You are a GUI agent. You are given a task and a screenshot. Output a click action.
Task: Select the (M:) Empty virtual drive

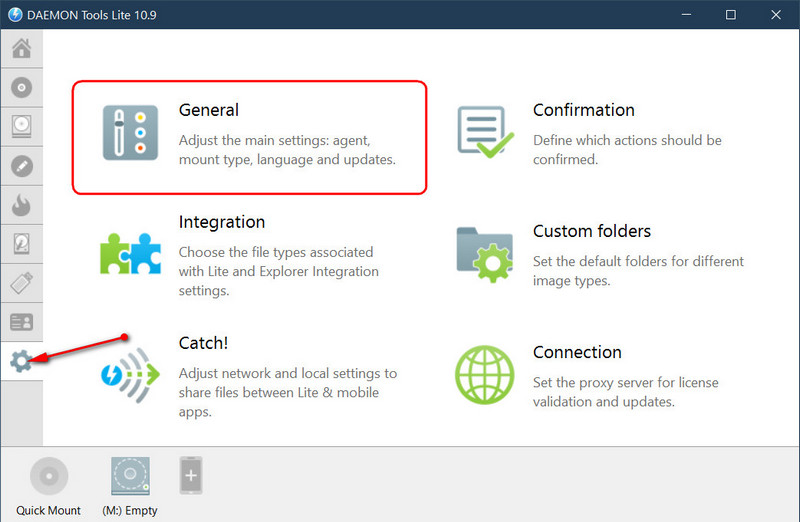(130, 476)
